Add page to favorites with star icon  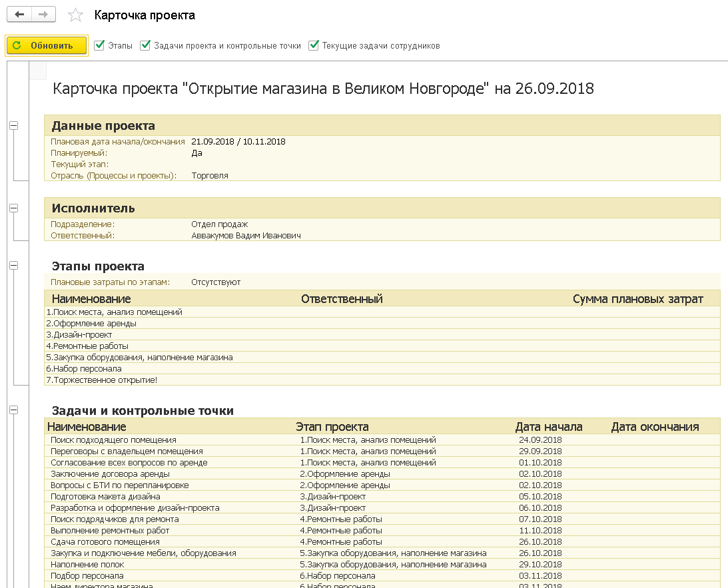pos(75,15)
